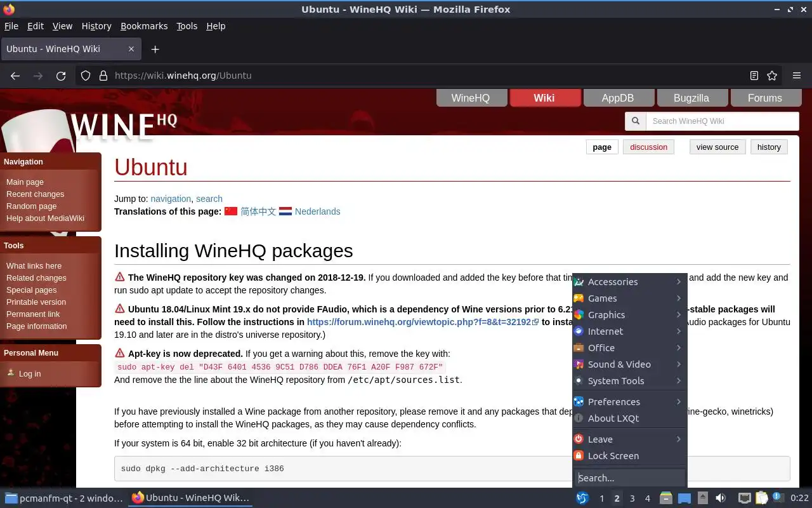Open the Printable version link
Screen dimensions: 812x508
[x=36, y=302]
